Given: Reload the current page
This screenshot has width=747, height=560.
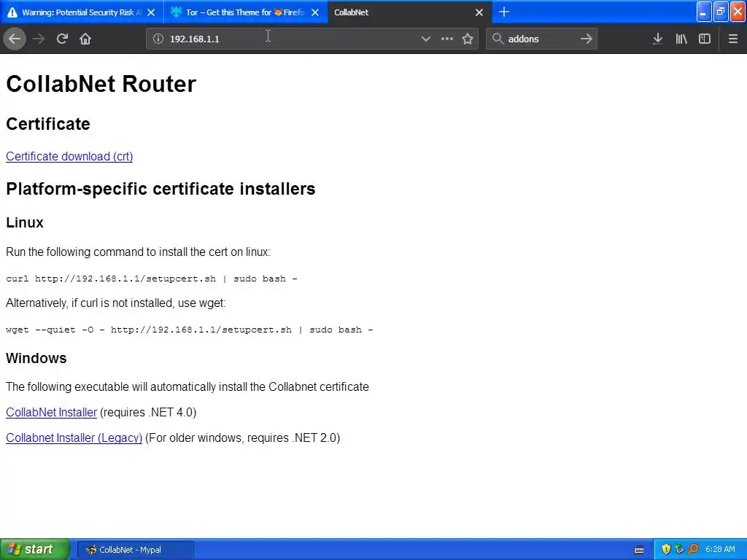Looking at the screenshot, I should tap(63, 39).
